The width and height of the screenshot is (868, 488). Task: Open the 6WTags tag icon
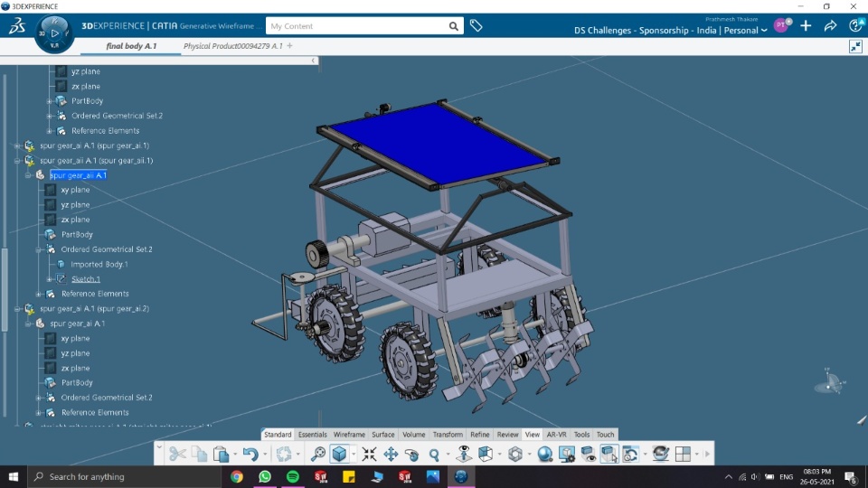476,25
